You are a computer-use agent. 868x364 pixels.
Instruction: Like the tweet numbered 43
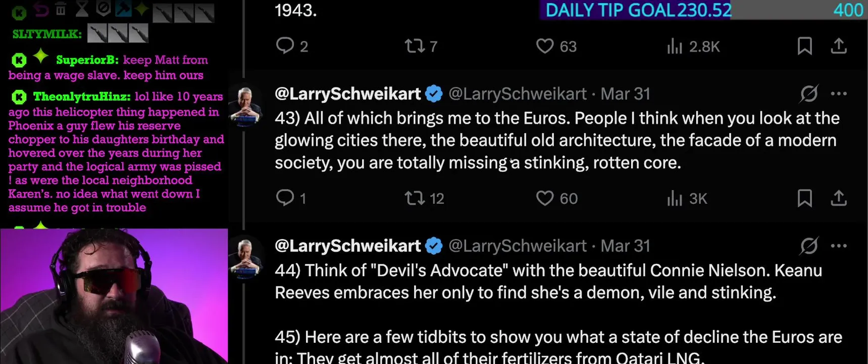coord(556,198)
